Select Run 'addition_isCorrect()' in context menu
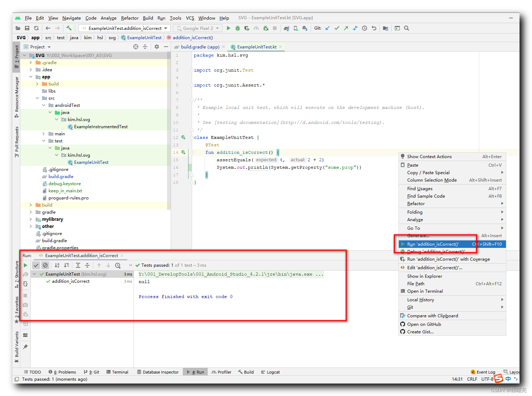The image size is (532, 396). point(452,244)
